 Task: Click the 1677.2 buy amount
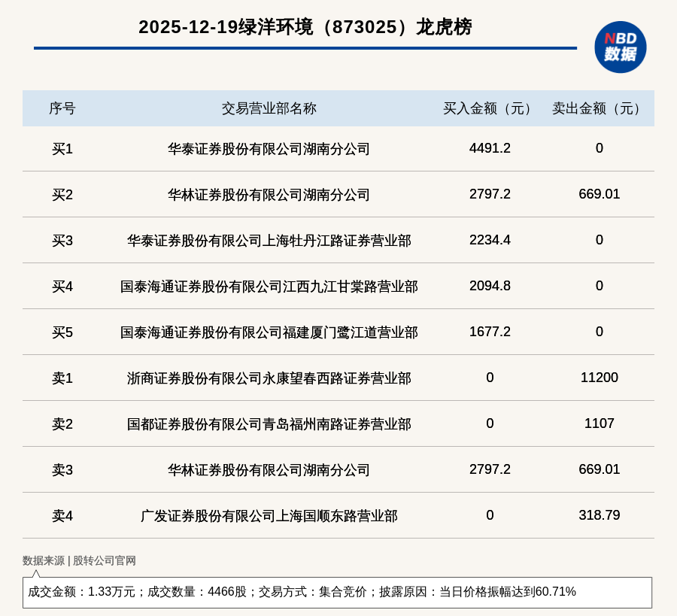point(490,332)
